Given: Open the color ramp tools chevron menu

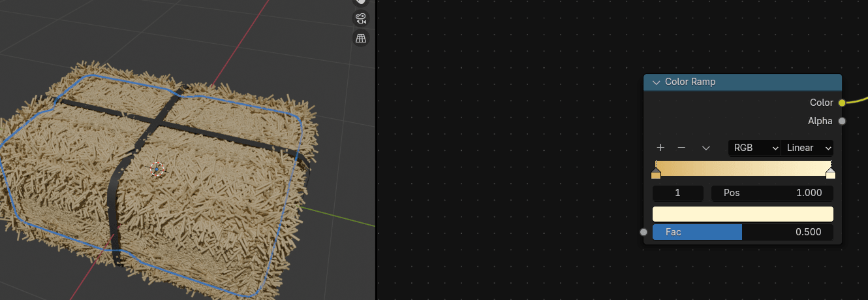Looking at the screenshot, I should tap(705, 148).
